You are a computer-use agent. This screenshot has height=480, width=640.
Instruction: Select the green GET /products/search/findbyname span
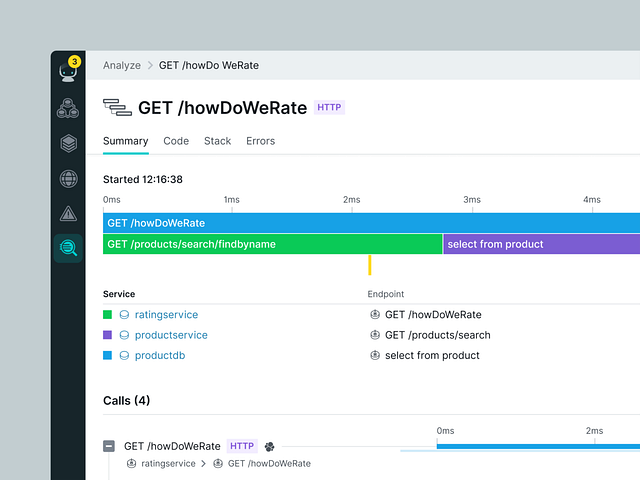(272, 244)
